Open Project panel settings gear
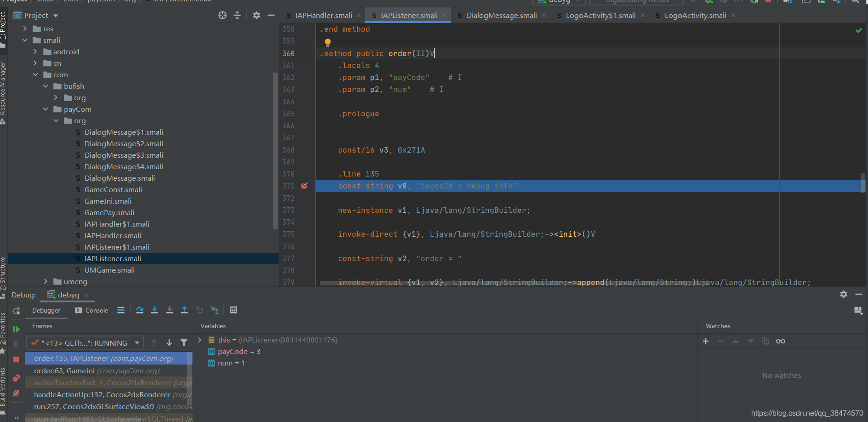This screenshot has height=422, width=868. pyautogui.click(x=257, y=15)
